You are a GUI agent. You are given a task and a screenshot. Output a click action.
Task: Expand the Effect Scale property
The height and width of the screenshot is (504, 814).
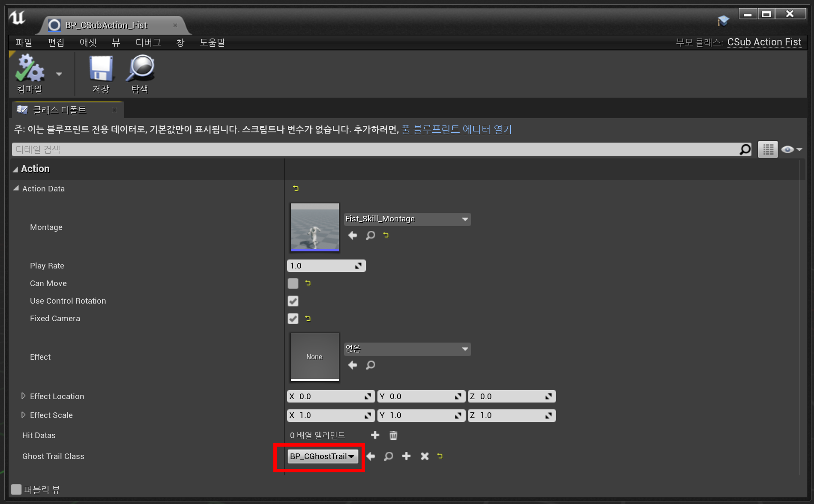tap(23, 415)
